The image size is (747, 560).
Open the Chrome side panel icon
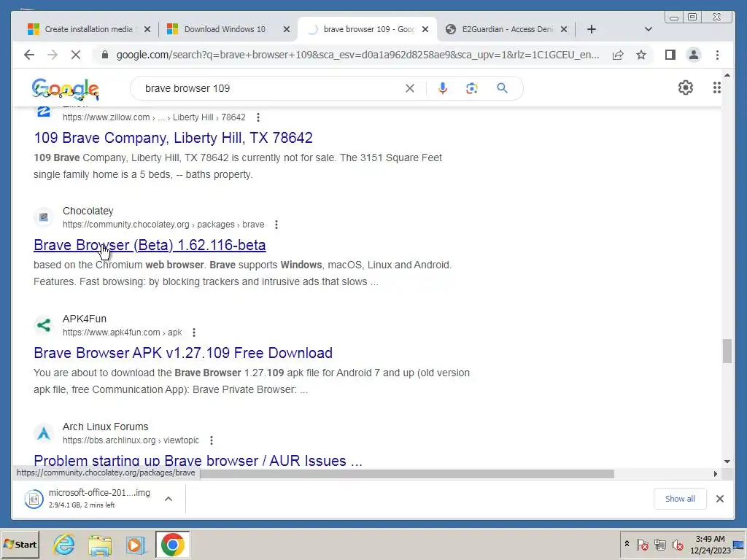point(670,55)
